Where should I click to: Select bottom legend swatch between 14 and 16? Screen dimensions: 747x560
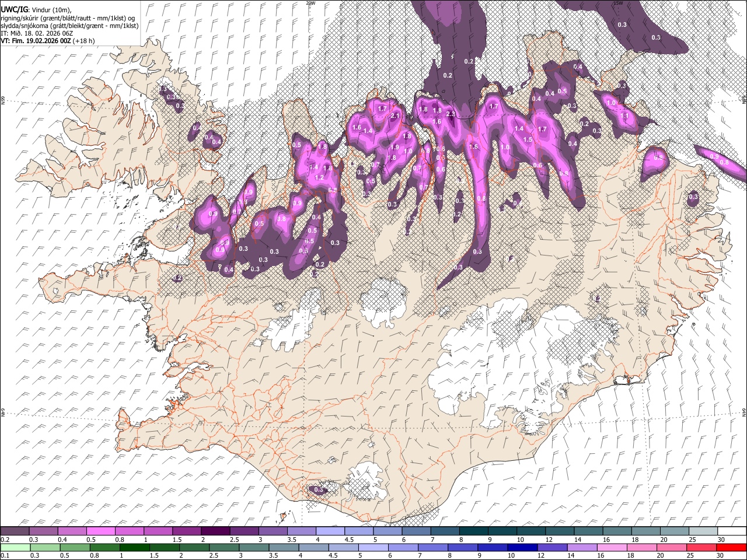coord(582,547)
